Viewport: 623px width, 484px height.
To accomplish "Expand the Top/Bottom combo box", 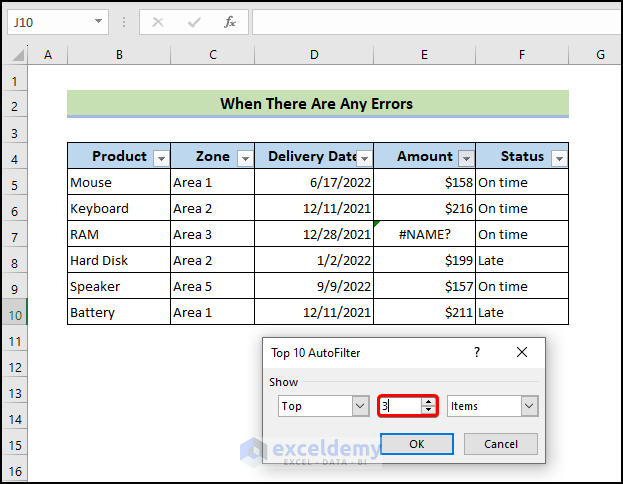I will (360, 406).
